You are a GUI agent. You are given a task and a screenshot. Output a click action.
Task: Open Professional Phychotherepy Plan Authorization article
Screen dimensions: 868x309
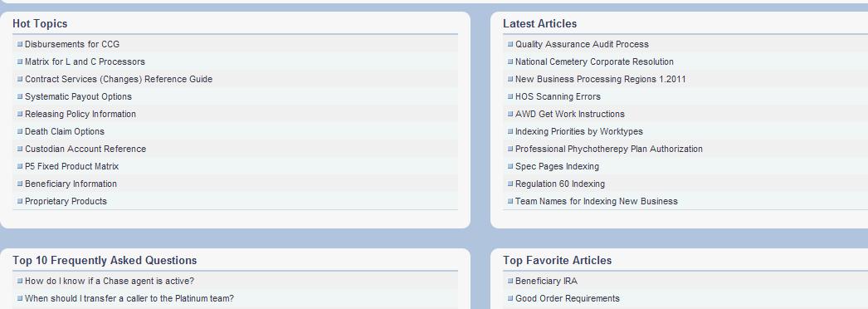click(609, 149)
